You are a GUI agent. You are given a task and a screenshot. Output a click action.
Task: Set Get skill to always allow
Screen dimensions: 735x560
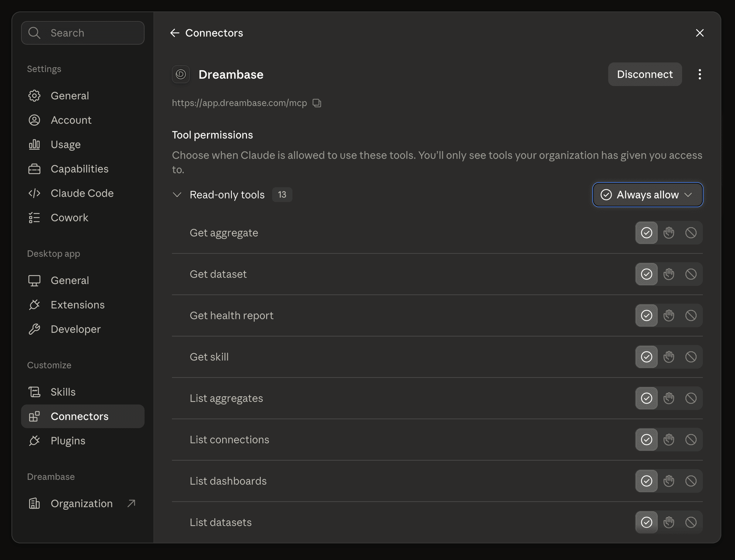[x=647, y=357]
